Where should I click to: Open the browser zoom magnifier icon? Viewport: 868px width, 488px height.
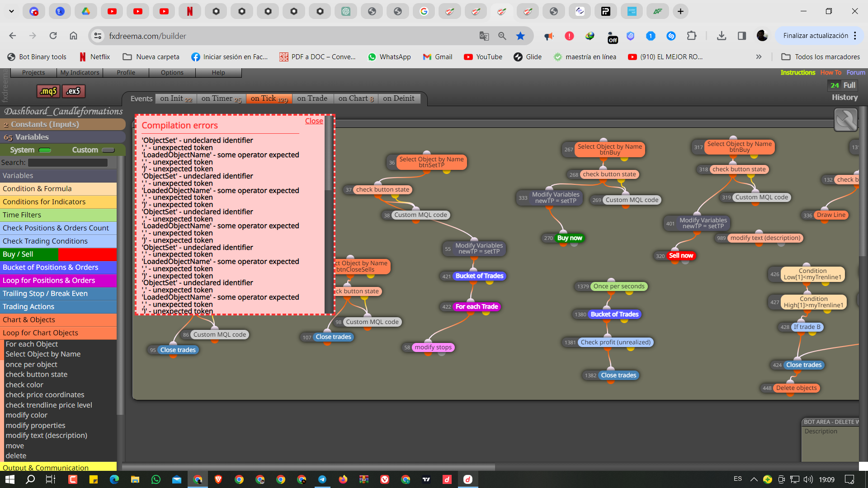point(502,36)
